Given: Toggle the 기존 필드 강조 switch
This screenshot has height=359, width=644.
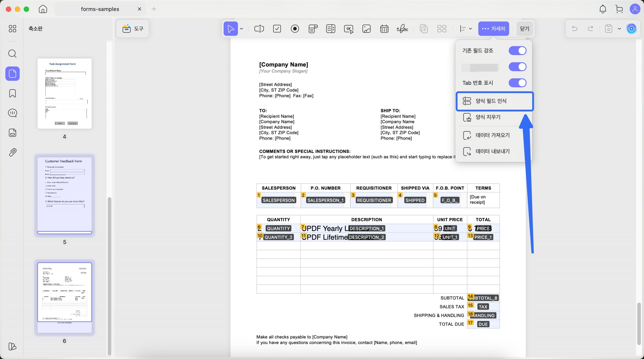Looking at the screenshot, I should coord(517,51).
